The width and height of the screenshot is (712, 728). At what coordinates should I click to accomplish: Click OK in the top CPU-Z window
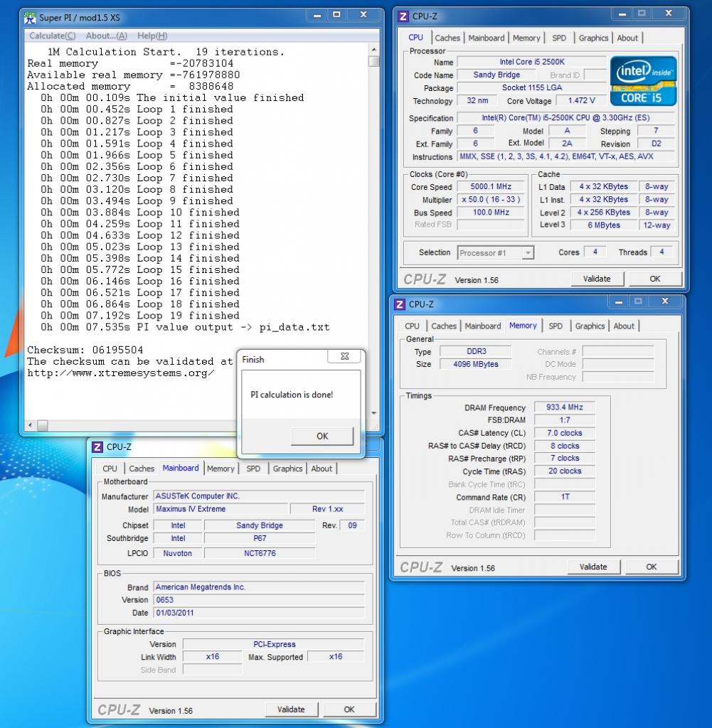tap(655, 279)
